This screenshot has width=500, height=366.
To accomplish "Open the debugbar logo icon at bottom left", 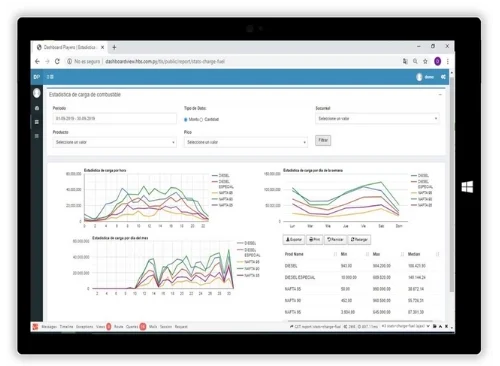I will [x=35, y=327].
